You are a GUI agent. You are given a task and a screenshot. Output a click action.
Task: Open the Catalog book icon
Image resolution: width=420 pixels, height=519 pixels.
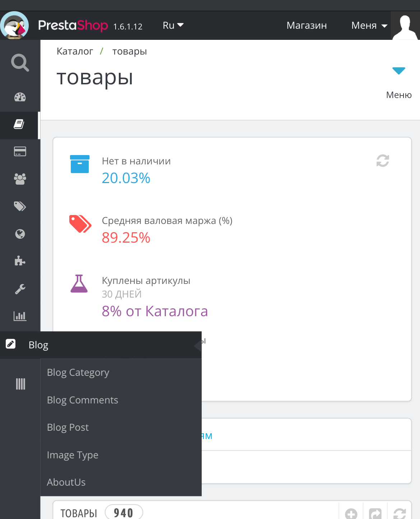[x=19, y=125]
